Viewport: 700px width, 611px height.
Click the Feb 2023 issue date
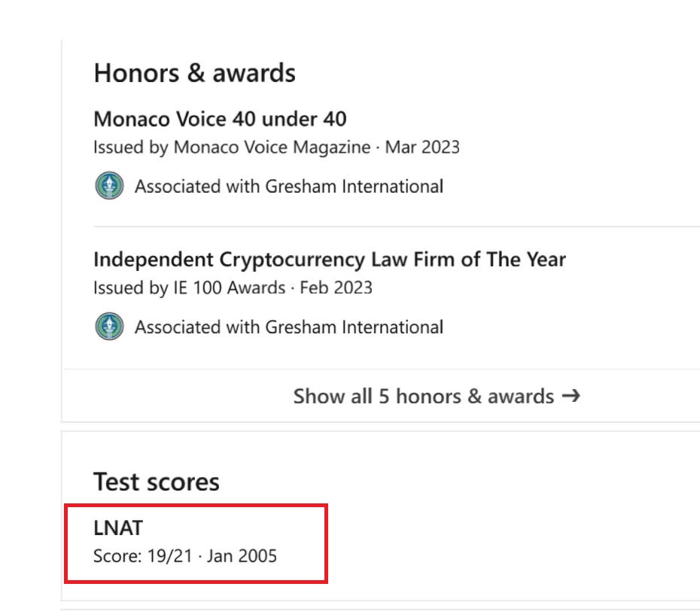pos(336,288)
